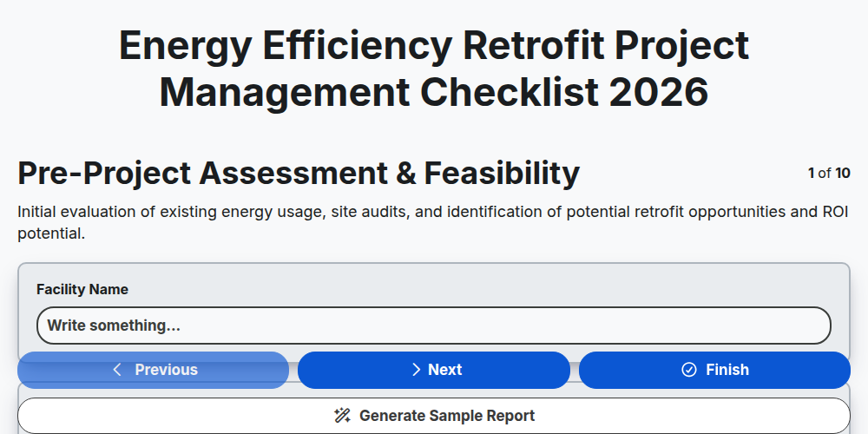Click the 'Pre-Project Assessment & Feasibility' heading

pyautogui.click(x=299, y=174)
